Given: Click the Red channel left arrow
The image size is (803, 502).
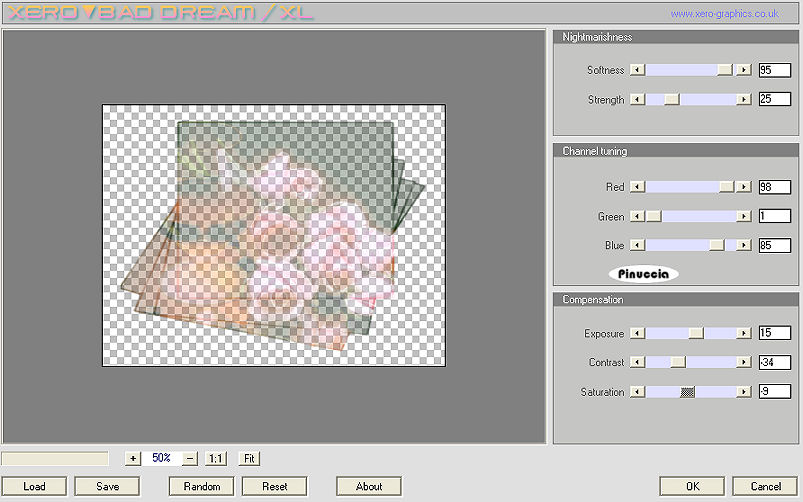Looking at the screenshot, I should (x=637, y=186).
